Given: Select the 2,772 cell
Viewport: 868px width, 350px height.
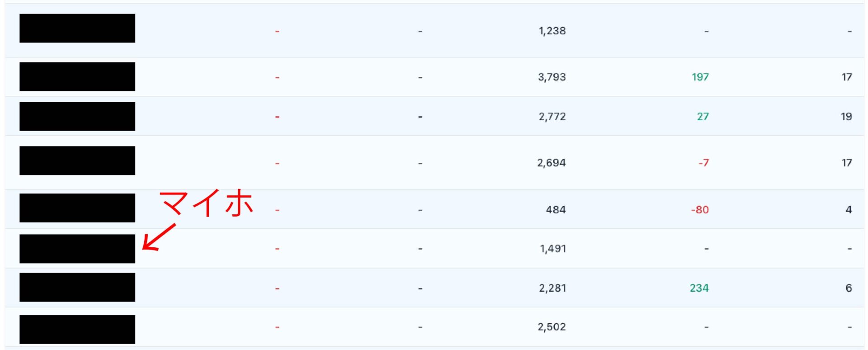Looking at the screenshot, I should pos(552,117).
